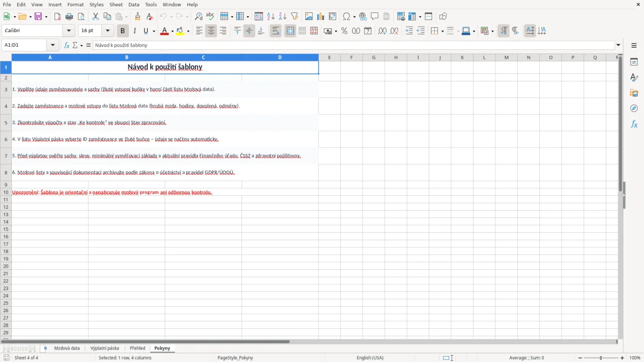644x362 pixels.
Task: Open the Underline style dropdown arrow
Action: pos(154,31)
